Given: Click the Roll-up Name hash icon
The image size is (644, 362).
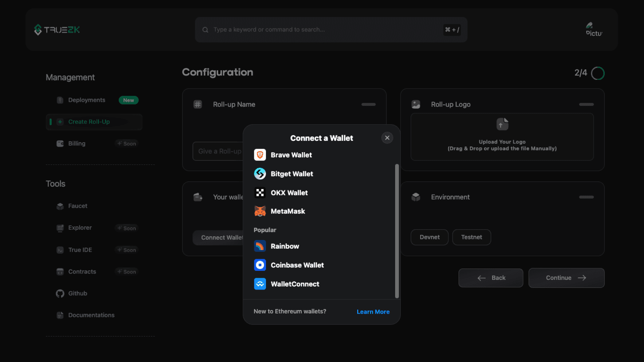Looking at the screenshot, I should (198, 104).
